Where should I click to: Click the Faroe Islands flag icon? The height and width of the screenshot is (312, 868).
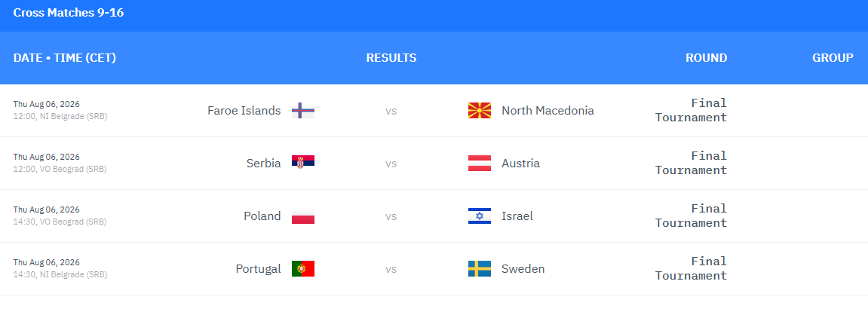[303, 111]
